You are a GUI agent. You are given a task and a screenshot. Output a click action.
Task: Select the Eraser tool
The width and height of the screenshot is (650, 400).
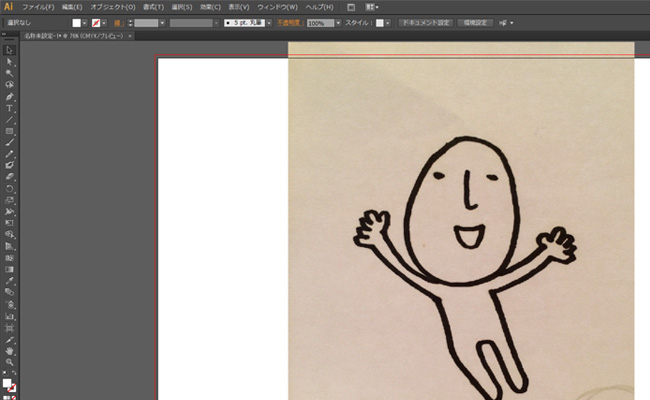point(9,176)
